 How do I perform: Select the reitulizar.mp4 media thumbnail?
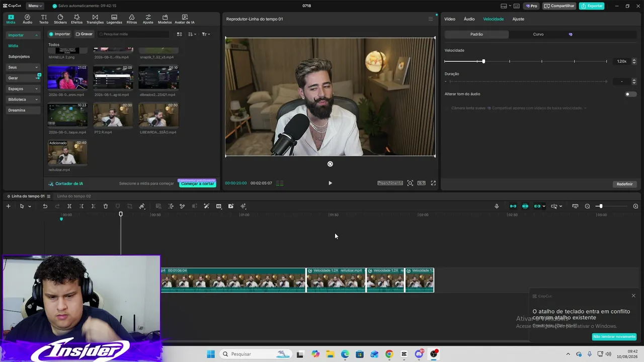pos(67,153)
